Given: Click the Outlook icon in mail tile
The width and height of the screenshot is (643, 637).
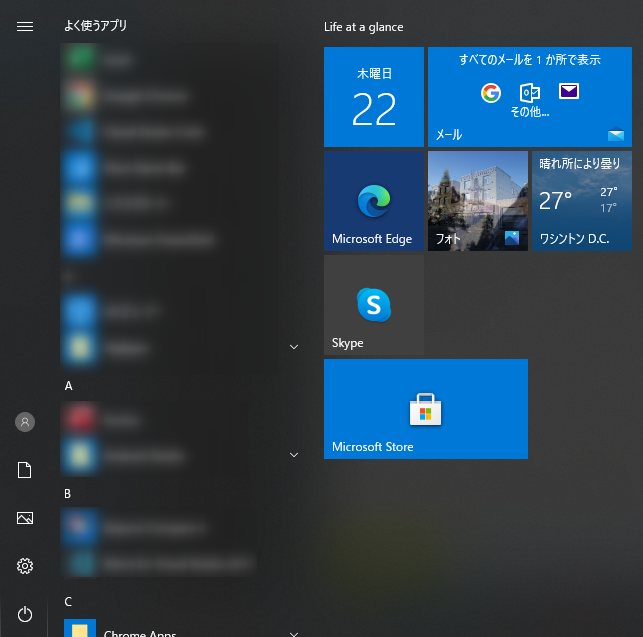Looking at the screenshot, I should point(529,93).
